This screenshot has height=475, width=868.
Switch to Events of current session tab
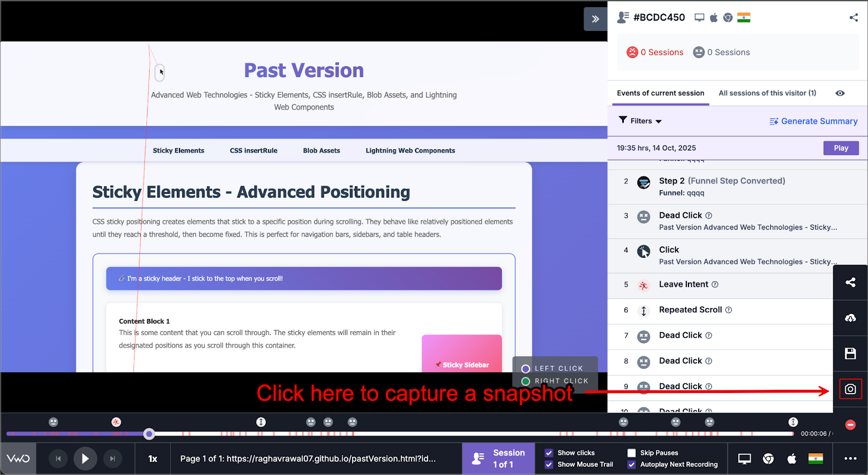tap(660, 93)
